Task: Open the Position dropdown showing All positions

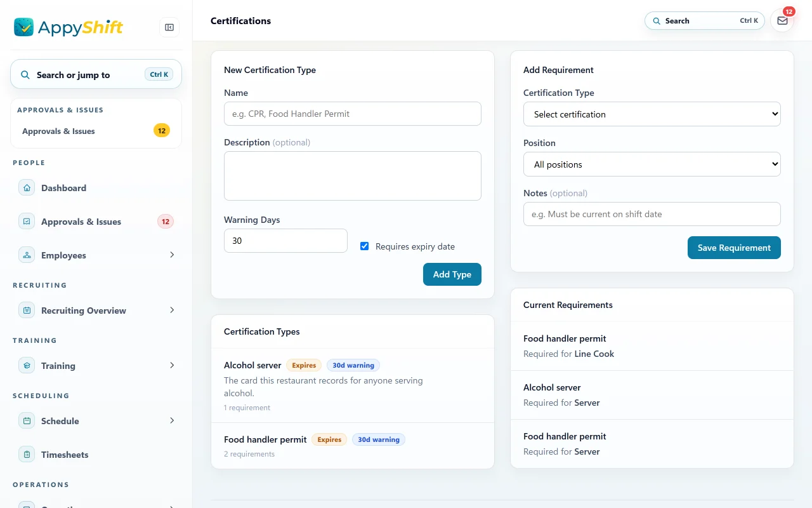Action: [652, 164]
